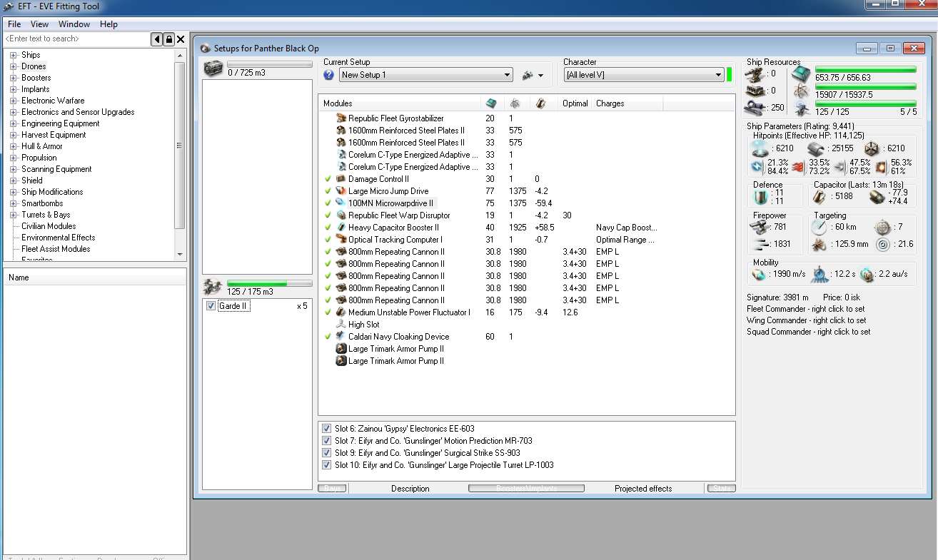Viewport: 938px width, 560px height.
Task: Click the Republic Fleet Warp Disruptor icon
Action: pyautogui.click(x=341, y=215)
